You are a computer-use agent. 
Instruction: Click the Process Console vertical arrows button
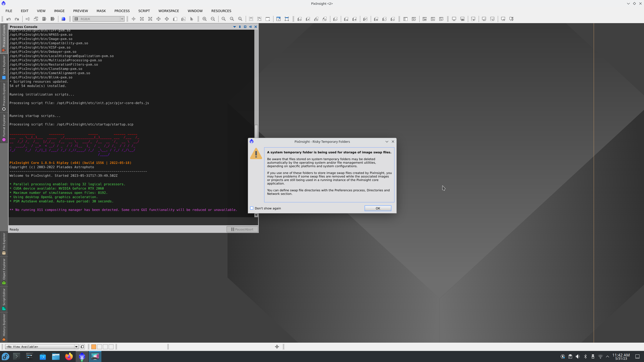[x=240, y=27]
